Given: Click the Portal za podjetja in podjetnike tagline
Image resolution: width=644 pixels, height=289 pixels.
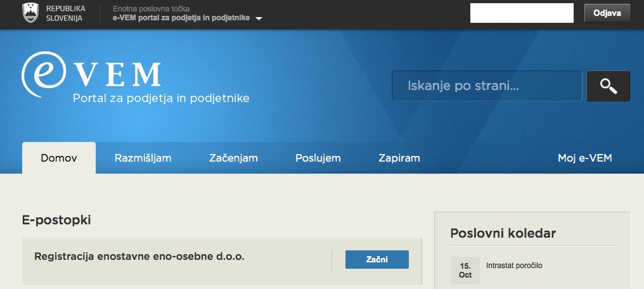Looking at the screenshot, I should [x=161, y=98].
